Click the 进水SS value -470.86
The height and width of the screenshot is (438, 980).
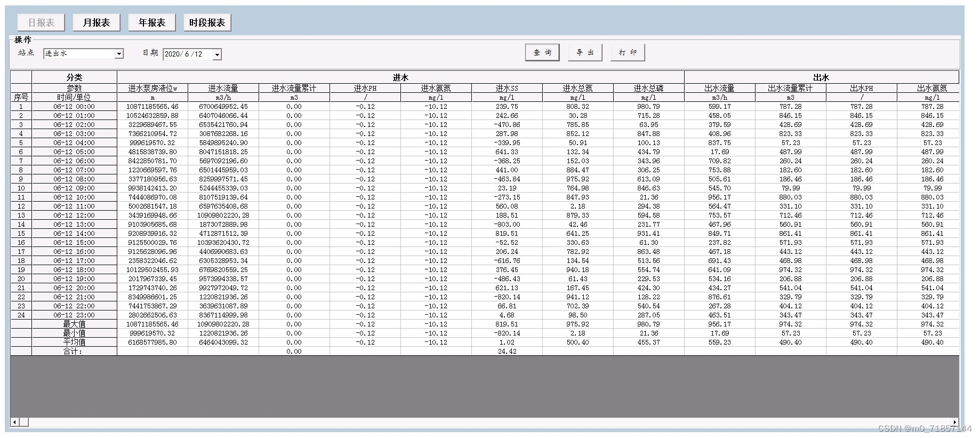coord(507,124)
